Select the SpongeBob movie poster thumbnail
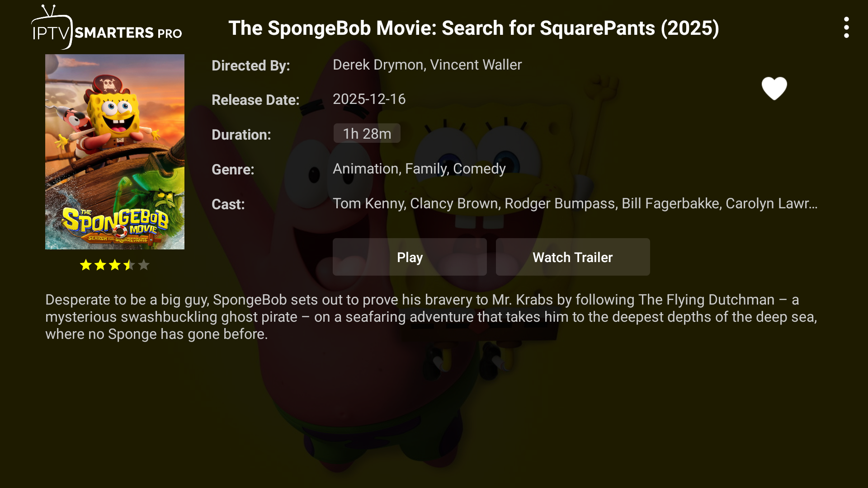The width and height of the screenshot is (868, 488). [115, 152]
